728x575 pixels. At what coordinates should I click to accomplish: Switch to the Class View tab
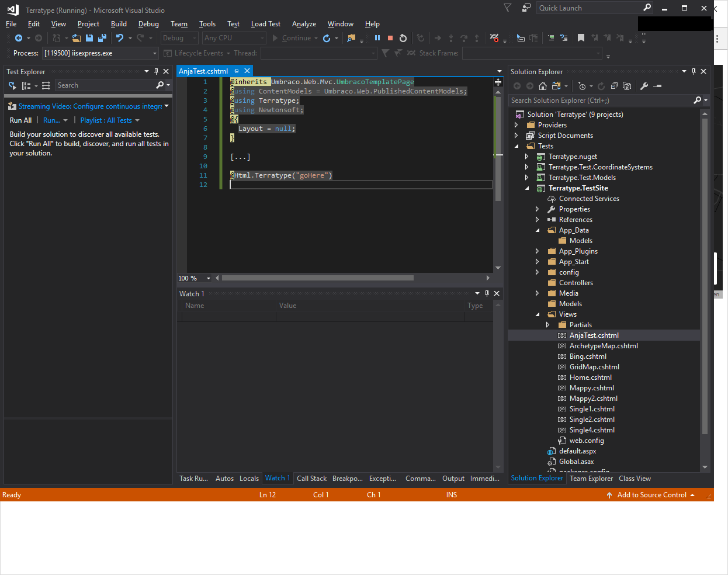pos(635,478)
